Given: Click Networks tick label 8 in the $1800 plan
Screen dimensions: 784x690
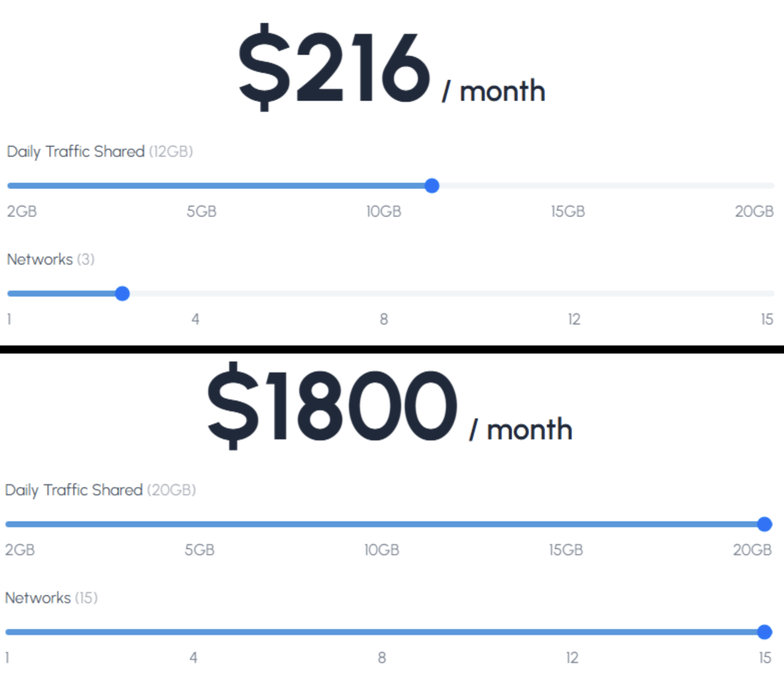Looking at the screenshot, I should (x=382, y=658).
